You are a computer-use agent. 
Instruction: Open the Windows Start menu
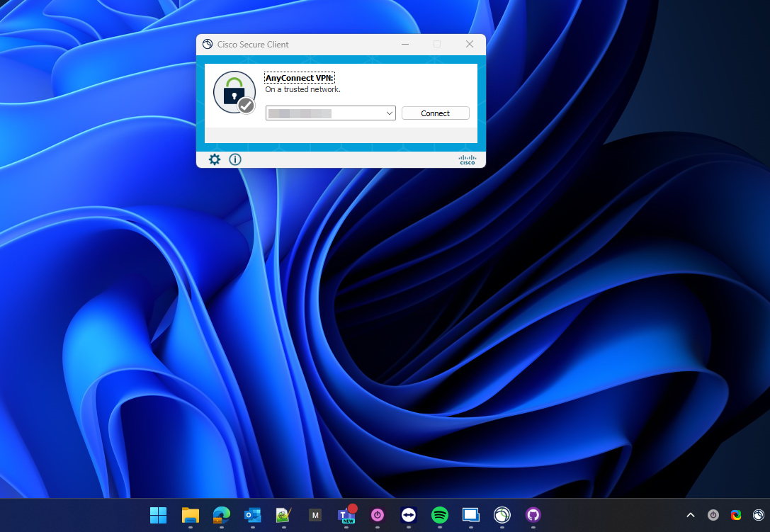[158, 515]
